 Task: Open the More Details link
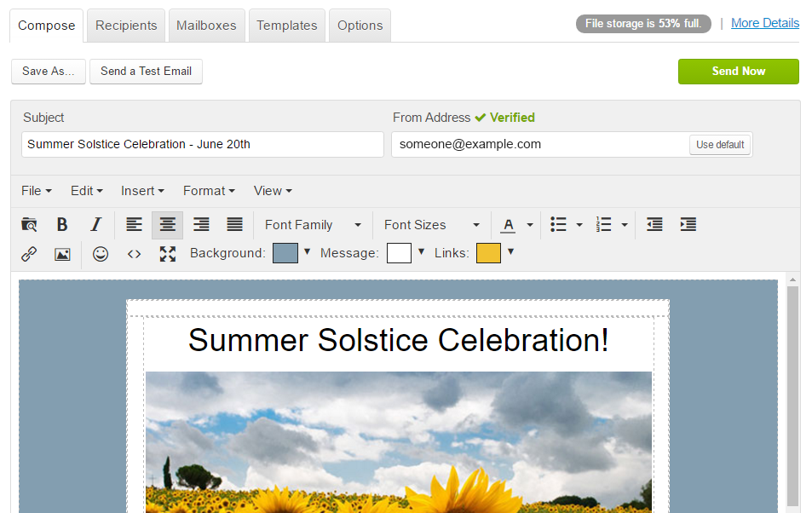pos(764,23)
